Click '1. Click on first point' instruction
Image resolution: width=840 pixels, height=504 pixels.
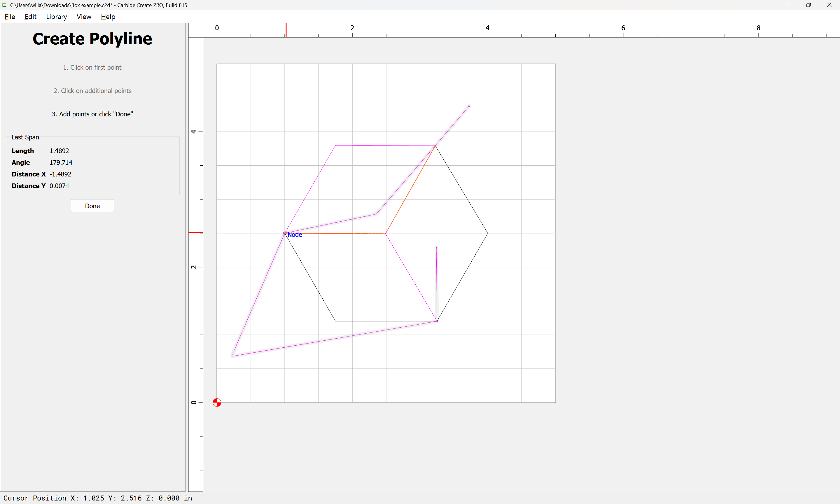(92, 68)
